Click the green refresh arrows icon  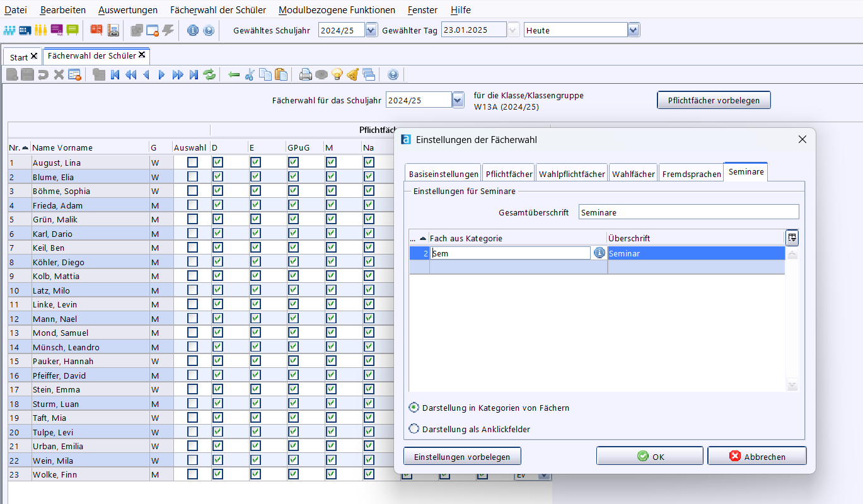(209, 75)
